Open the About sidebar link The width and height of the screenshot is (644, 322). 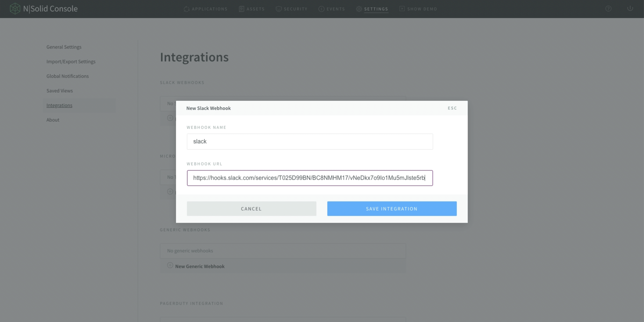(x=53, y=120)
